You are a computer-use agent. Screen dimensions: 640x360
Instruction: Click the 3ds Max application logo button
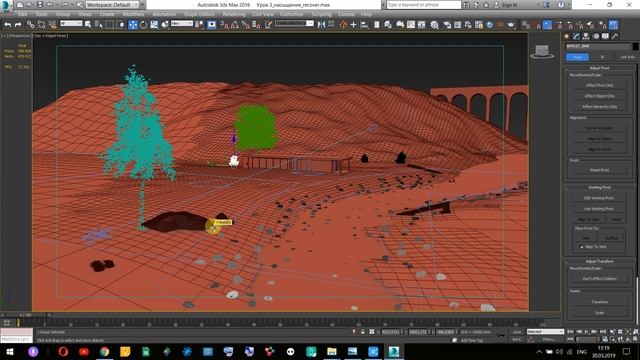6,5
